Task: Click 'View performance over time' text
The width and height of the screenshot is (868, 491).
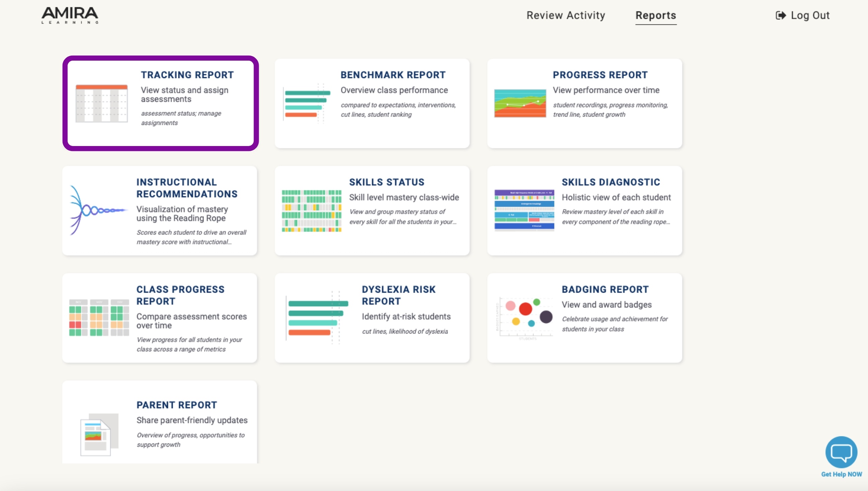Action: tap(606, 90)
